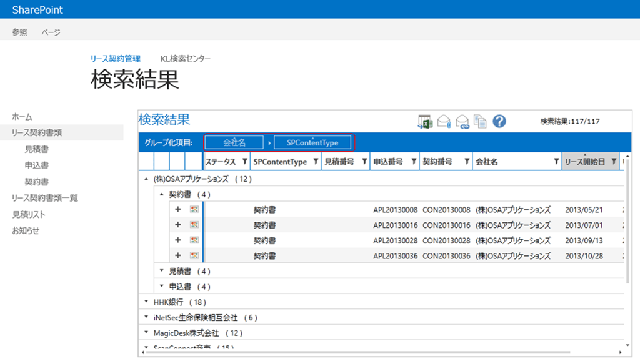Screen dimensions: 640x364
Task: Export results with the Excel icon
Action: 425,122
